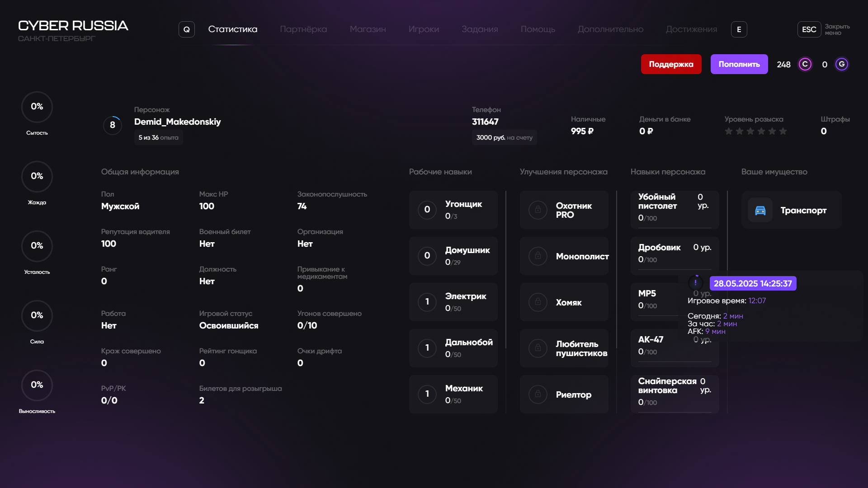Viewport: 868px width, 488px height.
Task: Click the exclamation info icon near date
Action: tap(695, 283)
